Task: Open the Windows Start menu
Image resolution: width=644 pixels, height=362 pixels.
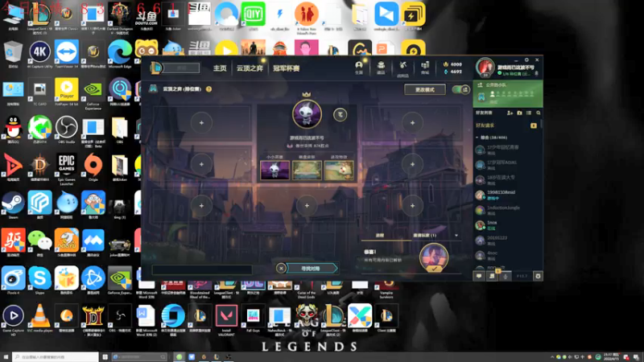Action: coord(6,357)
